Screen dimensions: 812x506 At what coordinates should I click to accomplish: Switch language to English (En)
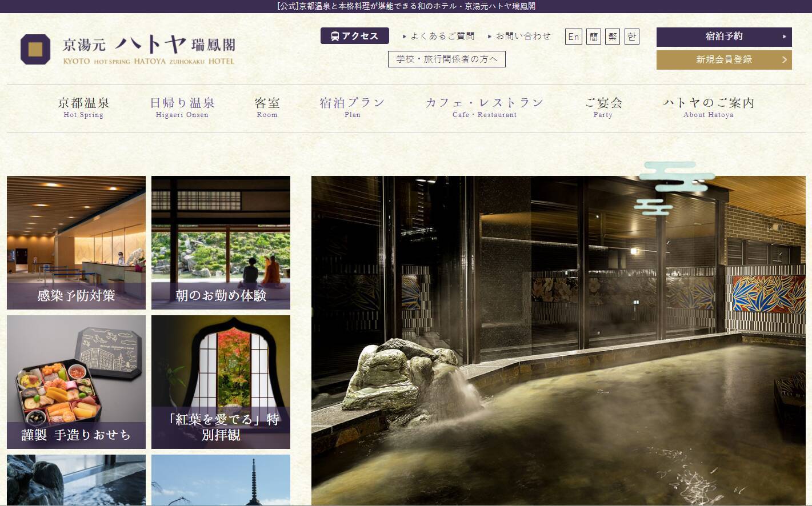click(574, 37)
